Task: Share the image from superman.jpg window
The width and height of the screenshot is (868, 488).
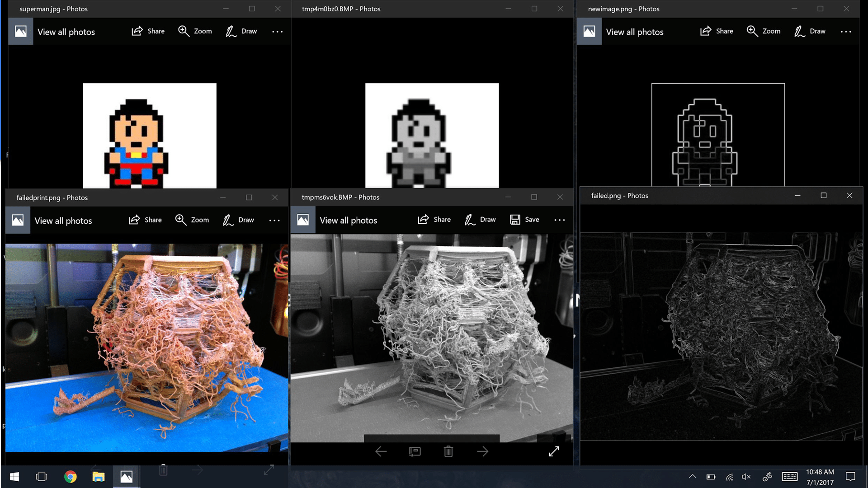Action: (x=148, y=31)
